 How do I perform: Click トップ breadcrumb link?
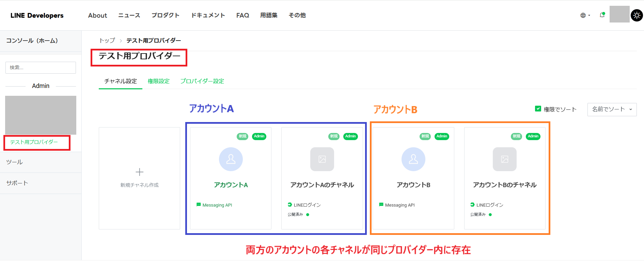click(107, 41)
